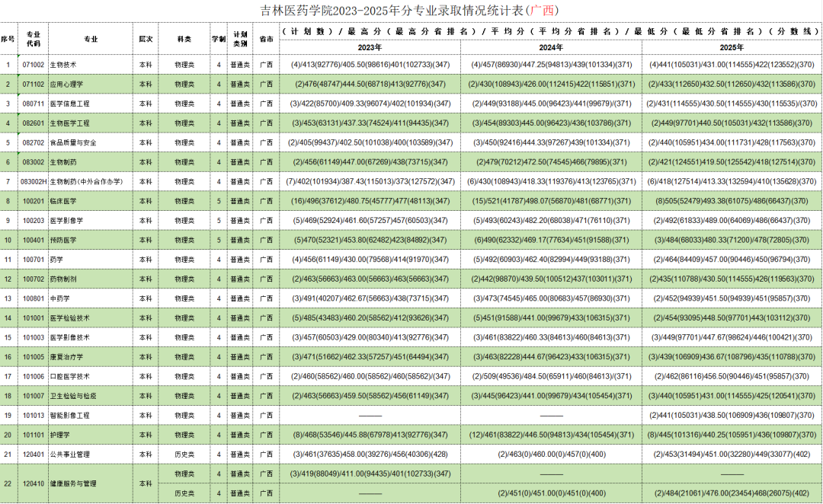Click the 学制 value 5 for 临床医学

(x=219, y=201)
